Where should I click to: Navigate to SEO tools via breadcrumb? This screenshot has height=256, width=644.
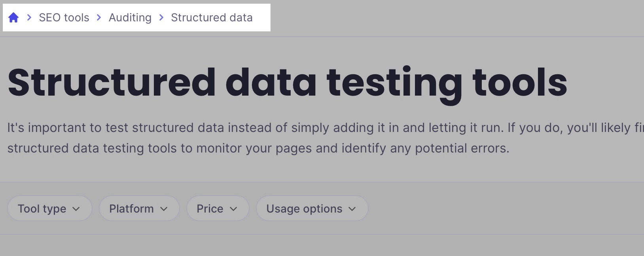[64, 17]
